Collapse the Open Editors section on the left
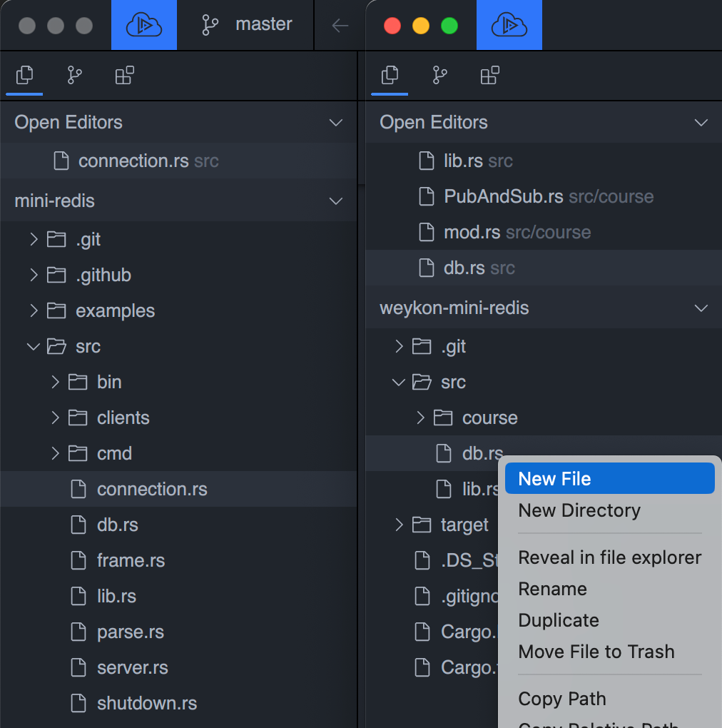The height and width of the screenshot is (728, 722). [x=335, y=122]
